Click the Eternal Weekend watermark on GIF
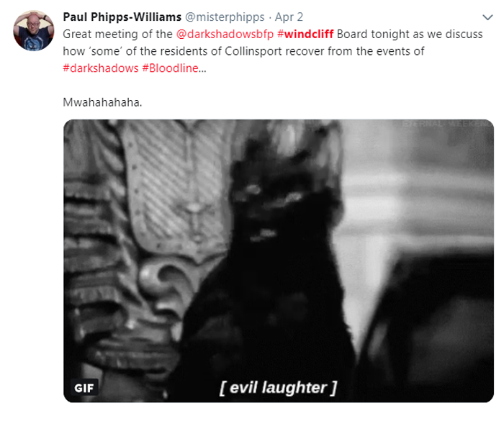 coord(446,124)
